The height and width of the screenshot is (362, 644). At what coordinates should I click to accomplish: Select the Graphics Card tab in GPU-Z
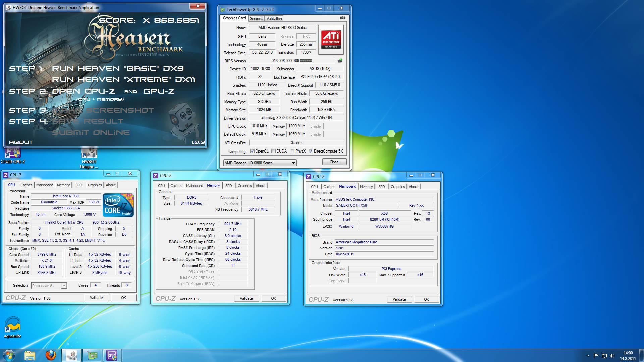(x=234, y=18)
